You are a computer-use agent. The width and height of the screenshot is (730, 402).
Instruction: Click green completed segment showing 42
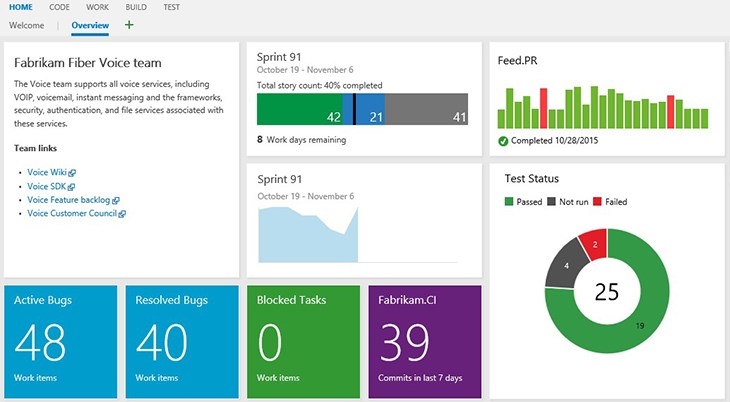299,109
